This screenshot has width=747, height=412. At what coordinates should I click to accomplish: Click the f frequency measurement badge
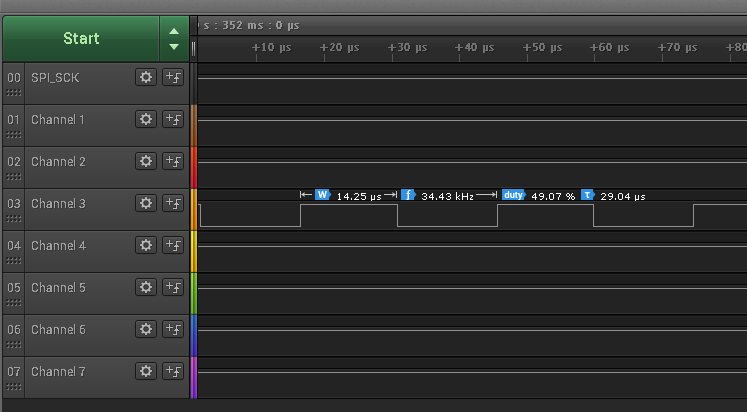pos(408,195)
